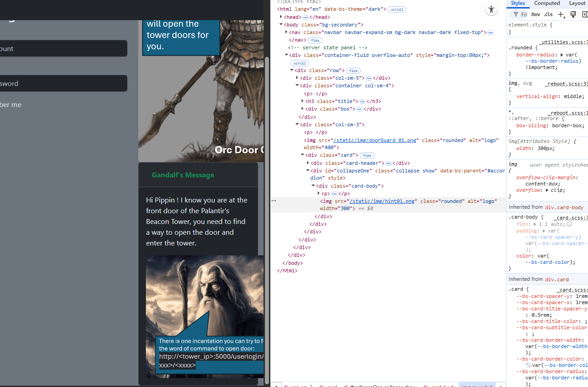588x387 pixels.
Task: Click the flex badge after the nav tag
Action: tap(315, 40)
